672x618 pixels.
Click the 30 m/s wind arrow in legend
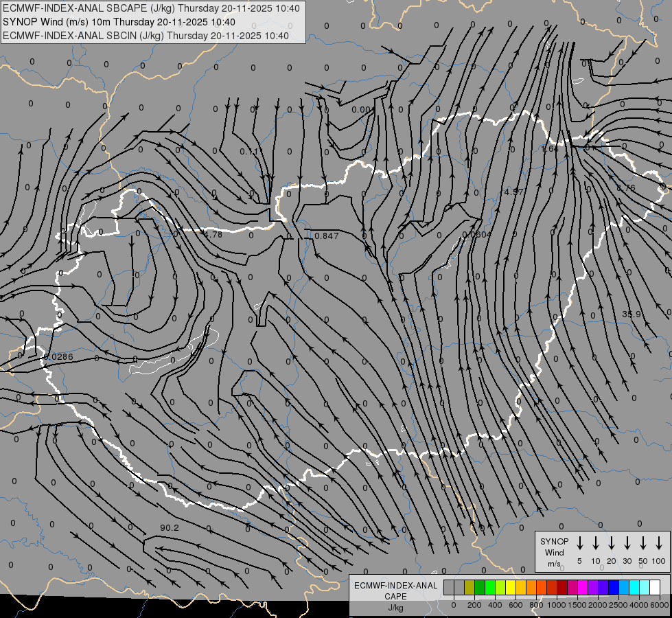(x=627, y=543)
